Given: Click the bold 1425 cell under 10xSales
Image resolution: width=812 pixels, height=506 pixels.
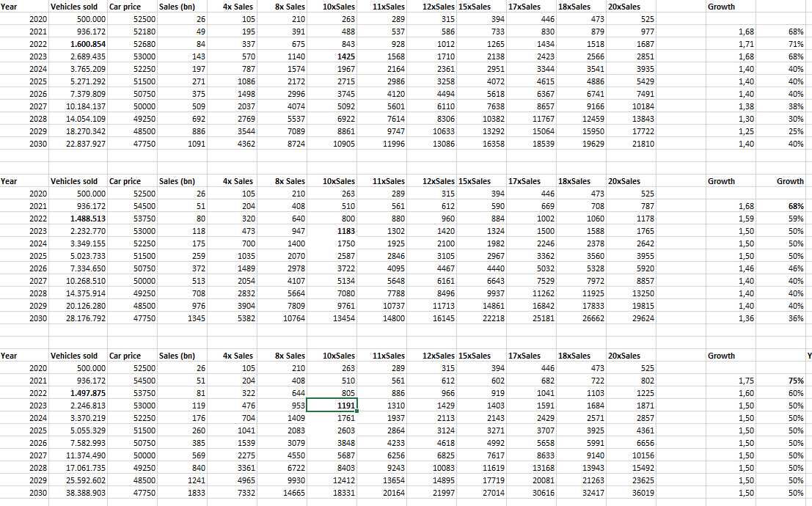Looking at the screenshot, I should [x=332, y=56].
